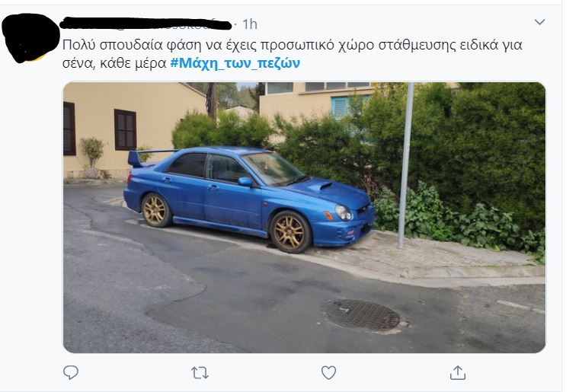Like the tweet with the heart icon
Image resolution: width=579 pixels, height=392 pixels.
click(x=328, y=372)
